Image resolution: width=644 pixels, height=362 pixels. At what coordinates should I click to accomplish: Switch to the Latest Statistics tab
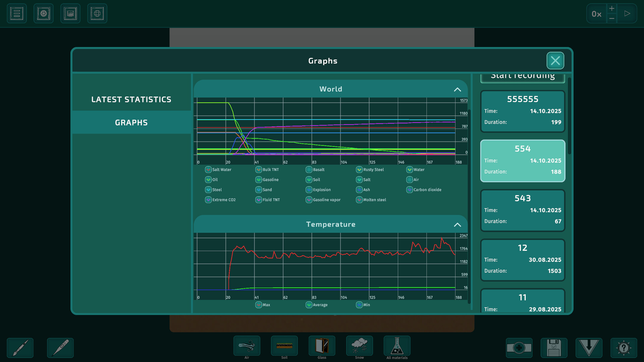click(x=131, y=99)
